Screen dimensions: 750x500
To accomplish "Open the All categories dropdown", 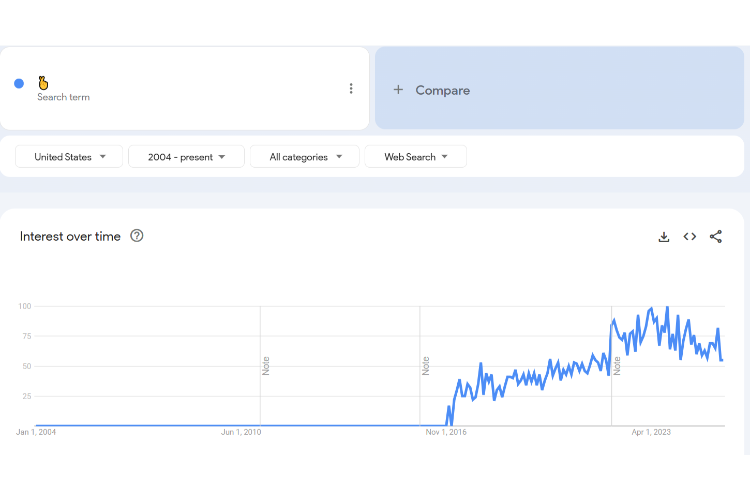I will [306, 157].
